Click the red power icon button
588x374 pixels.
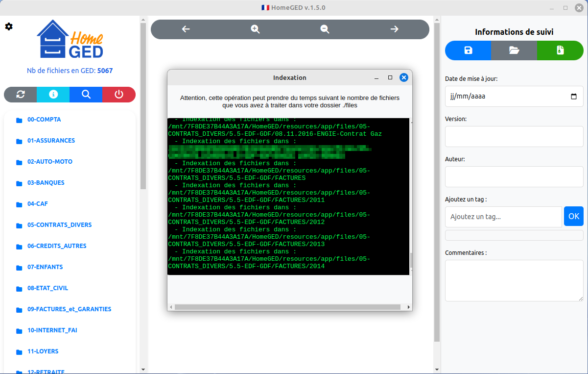[119, 95]
